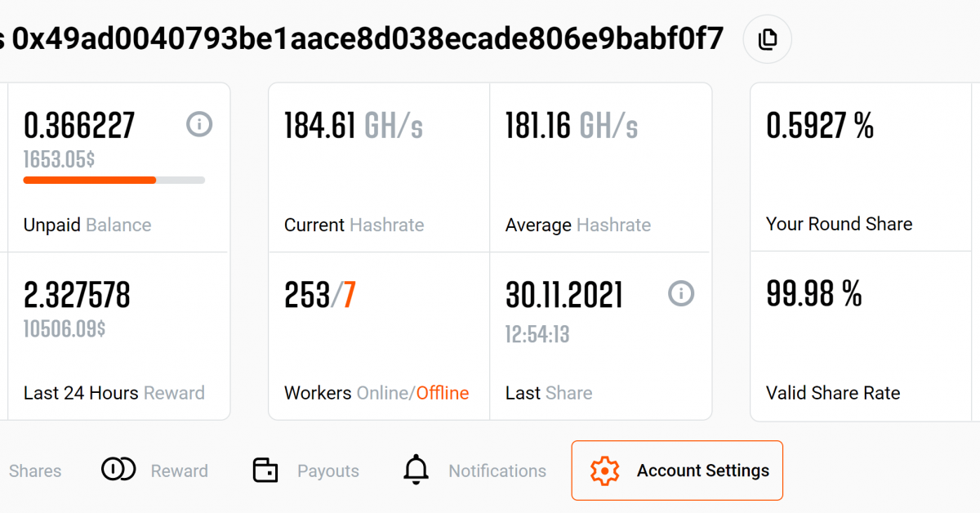
Task: Open Account Settings
Action: click(x=677, y=471)
